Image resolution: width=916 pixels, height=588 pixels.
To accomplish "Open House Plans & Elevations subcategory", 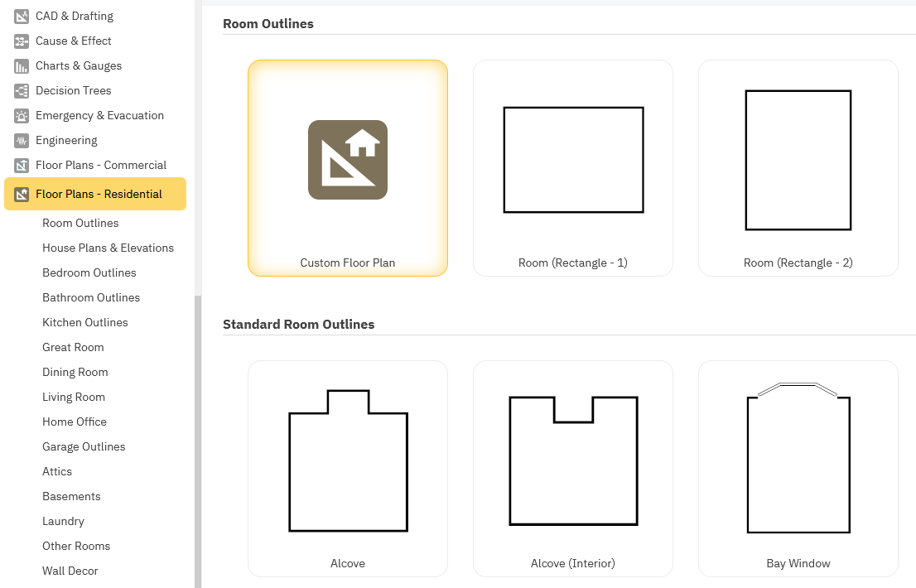I will click(x=108, y=248).
